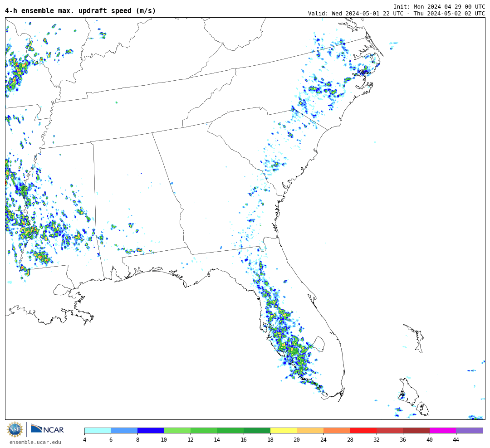Click the colorbar label '44'
The image size is (490, 448).
456,440
